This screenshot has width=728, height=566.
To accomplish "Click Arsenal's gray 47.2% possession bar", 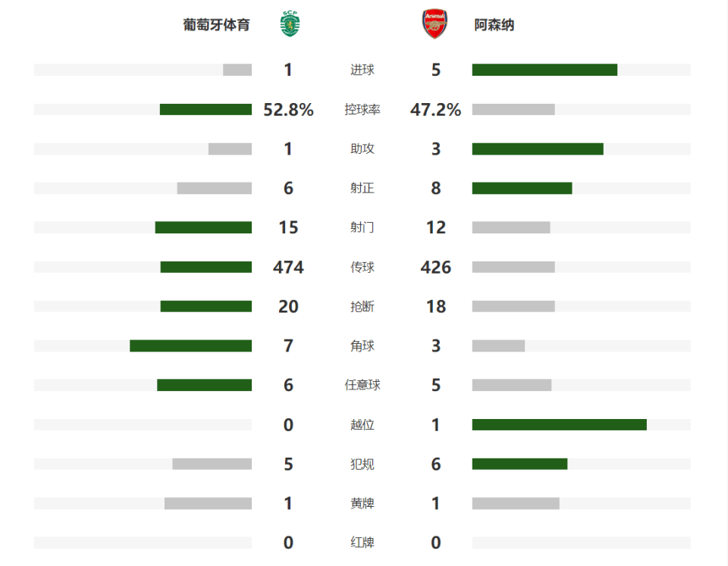I will pyautogui.click(x=513, y=110).
